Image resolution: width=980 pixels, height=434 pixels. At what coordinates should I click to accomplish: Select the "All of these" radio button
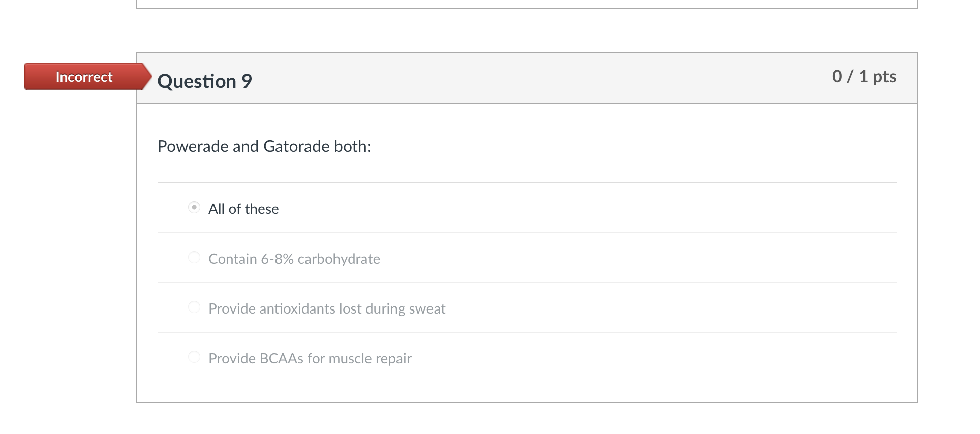(194, 208)
